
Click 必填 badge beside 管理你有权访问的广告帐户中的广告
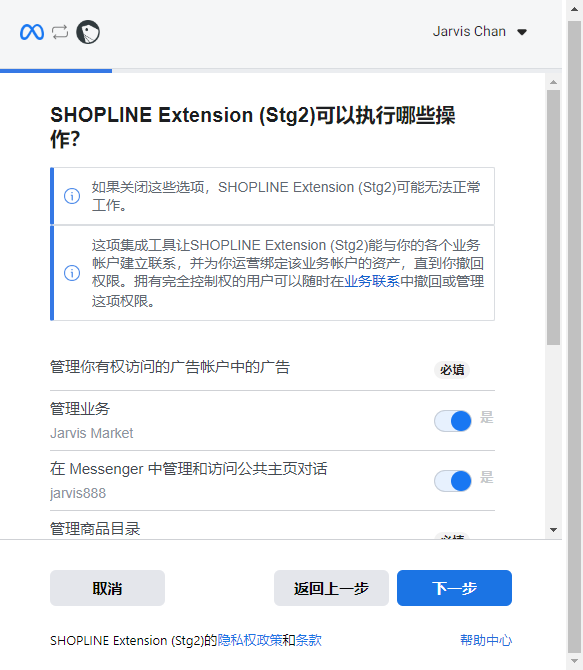coord(452,370)
